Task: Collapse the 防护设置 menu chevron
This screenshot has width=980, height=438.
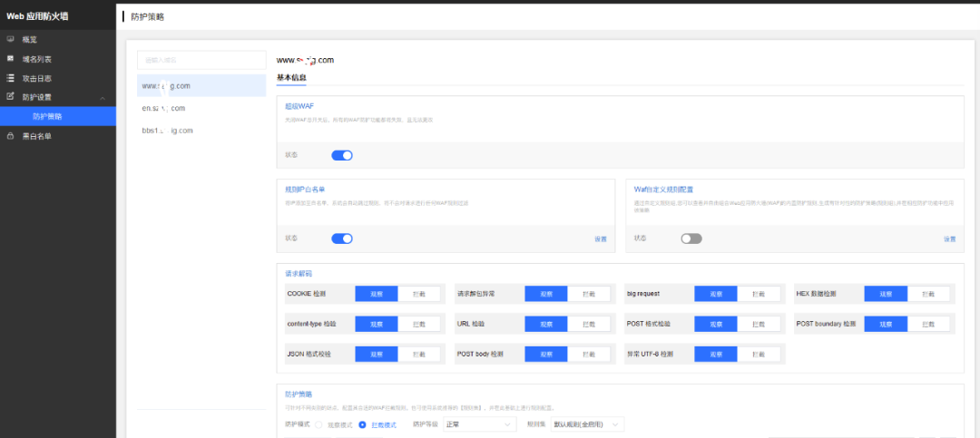Action: tap(103, 98)
